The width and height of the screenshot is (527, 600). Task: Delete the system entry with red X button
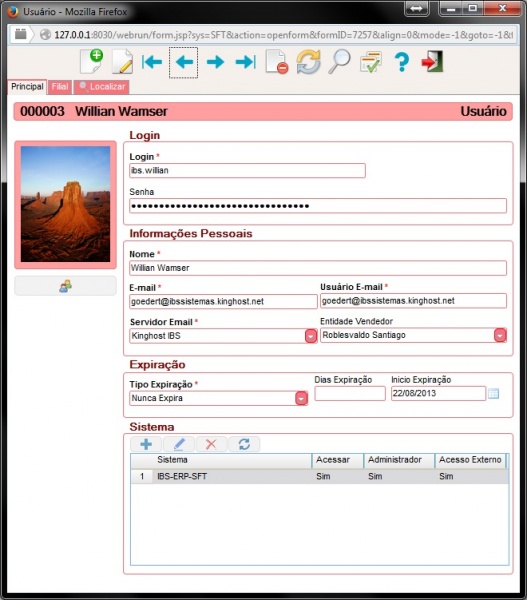(211, 444)
